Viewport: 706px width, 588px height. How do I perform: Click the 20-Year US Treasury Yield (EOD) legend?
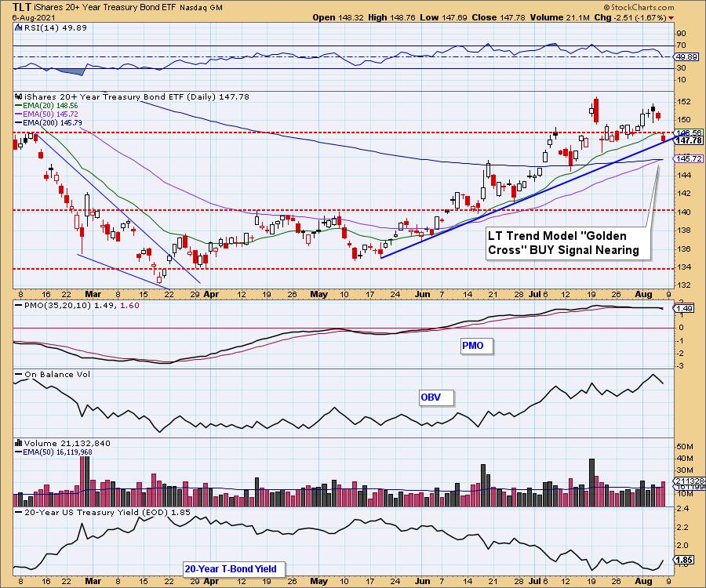point(103,513)
